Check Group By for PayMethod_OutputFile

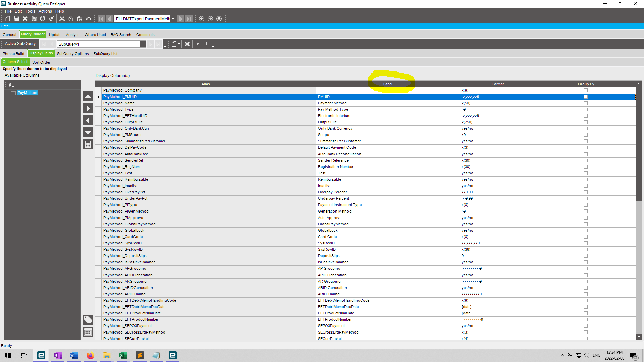pos(586,122)
